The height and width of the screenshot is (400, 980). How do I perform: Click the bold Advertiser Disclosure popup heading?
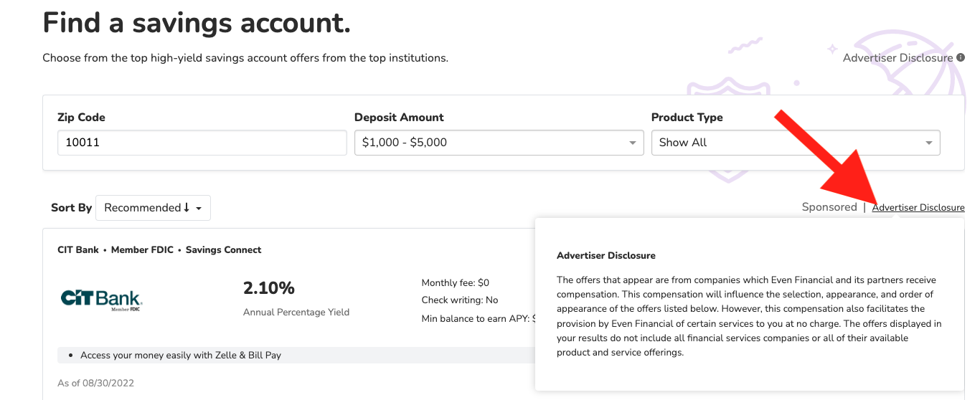(x=606, y=255)
